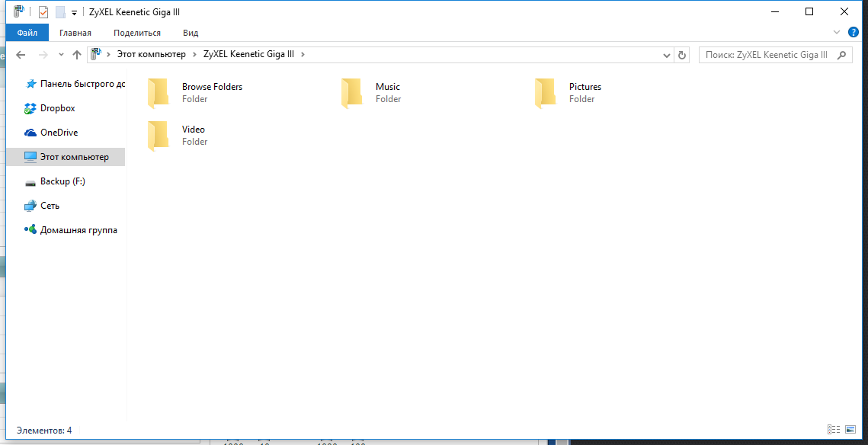Go back with the Back arrow
Viewport: 868px width, 445px height.
click(21, 54)
